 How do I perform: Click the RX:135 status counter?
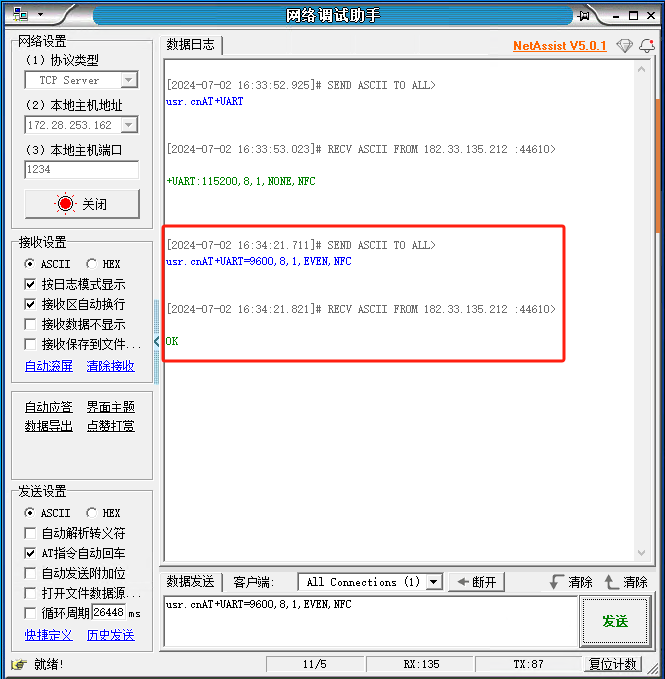tap(421, 664)
